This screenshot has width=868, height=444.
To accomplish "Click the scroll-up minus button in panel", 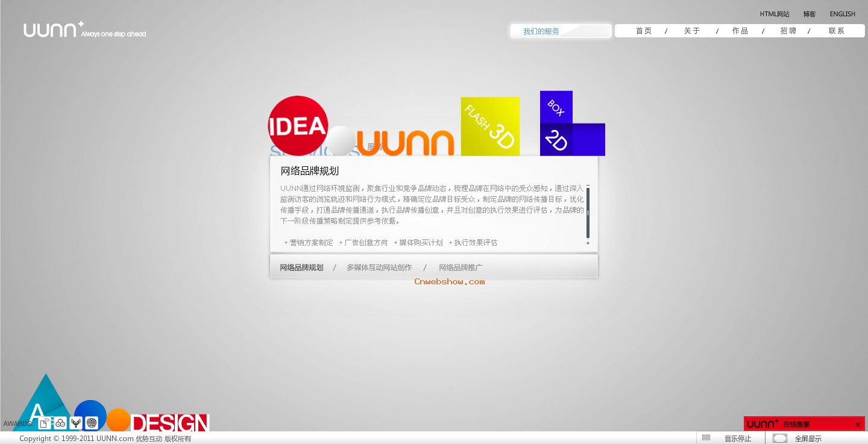I will (588, 186).
